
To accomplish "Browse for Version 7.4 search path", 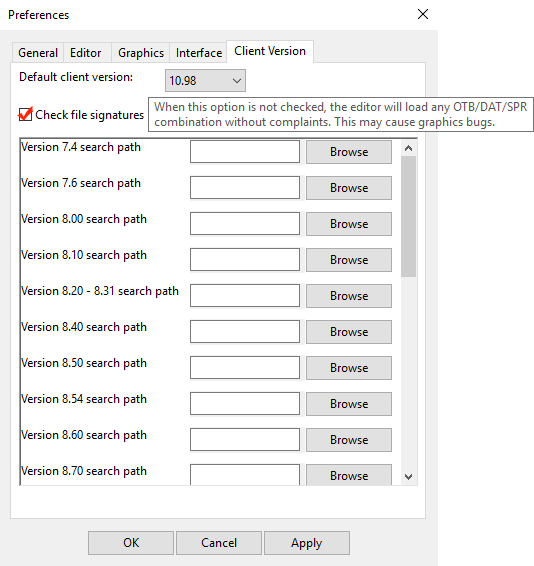I will click(349, 152).
